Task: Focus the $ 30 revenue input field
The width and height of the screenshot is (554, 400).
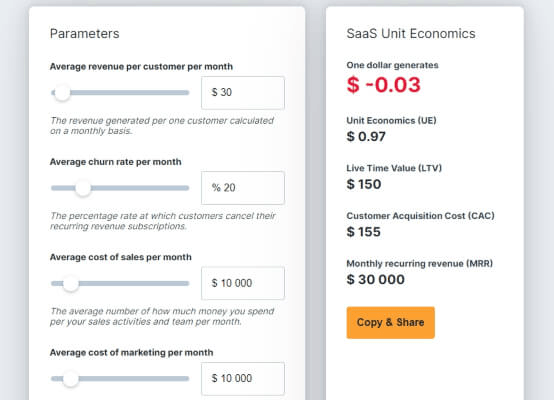Action: click(x=243, y=93)
